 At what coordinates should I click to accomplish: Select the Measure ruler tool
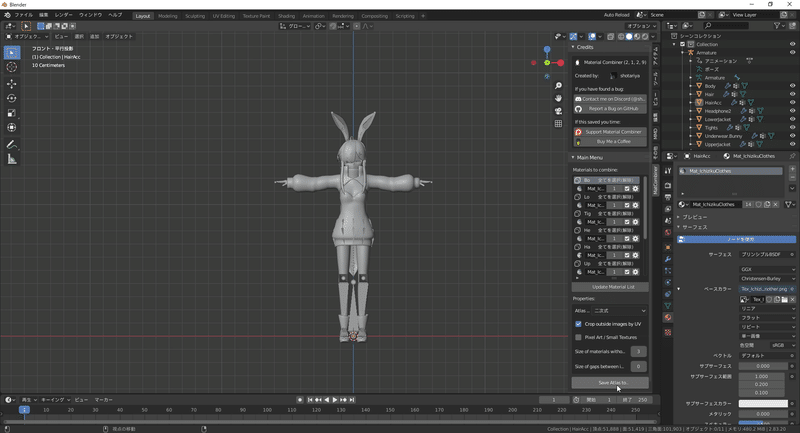[x=12, y=159]
